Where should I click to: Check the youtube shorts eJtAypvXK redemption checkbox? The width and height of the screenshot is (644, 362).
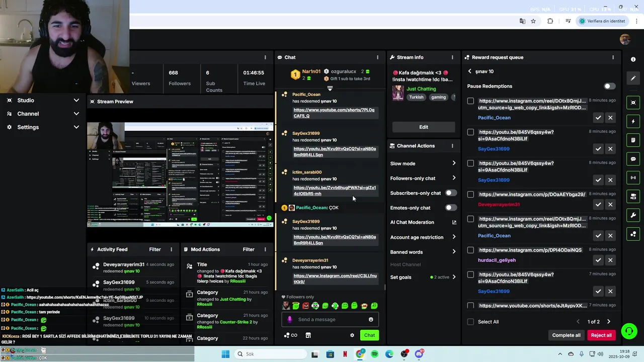tap(470, 305)
